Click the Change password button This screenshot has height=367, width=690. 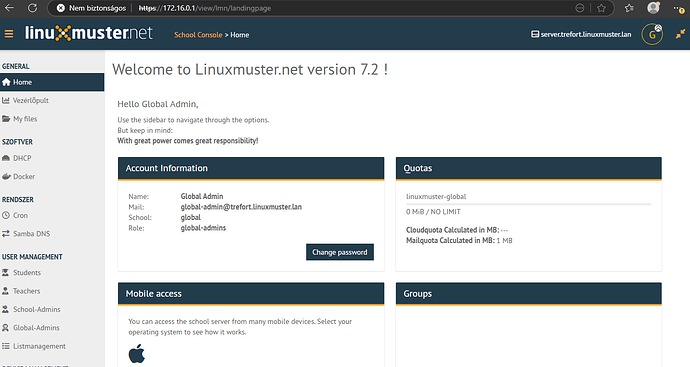tap(340, 252)
